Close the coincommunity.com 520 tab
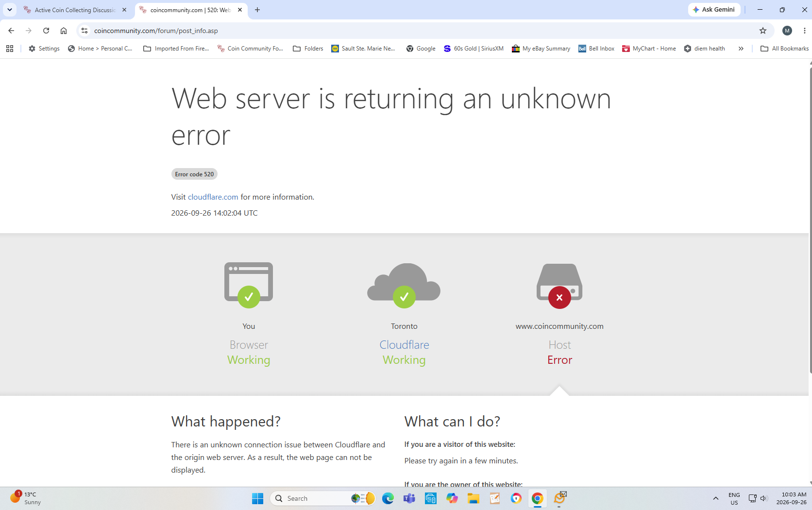The height and width of the screenshot is (510, 812). (240, 10)
